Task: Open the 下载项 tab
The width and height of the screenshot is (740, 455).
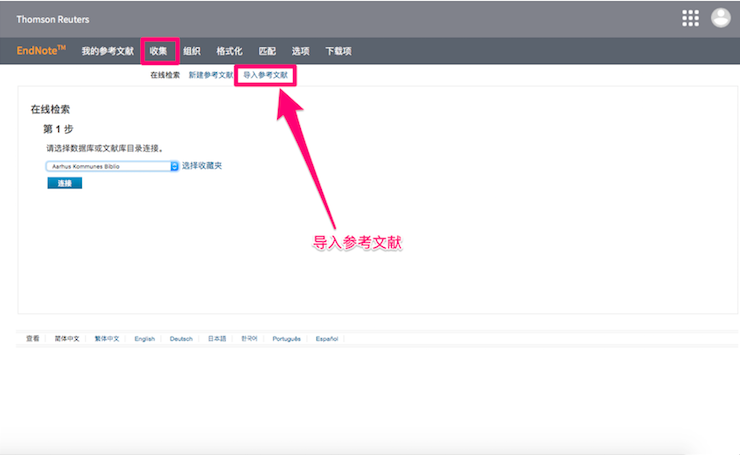Action: pos(338,51)
